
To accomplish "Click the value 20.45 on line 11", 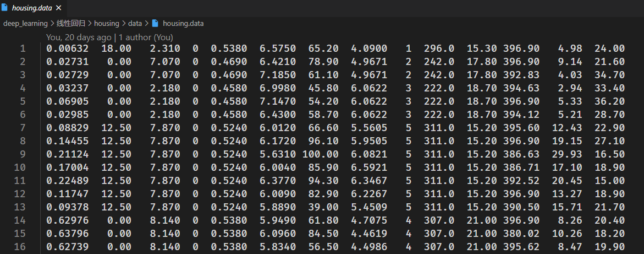I will tap(567, 180).
